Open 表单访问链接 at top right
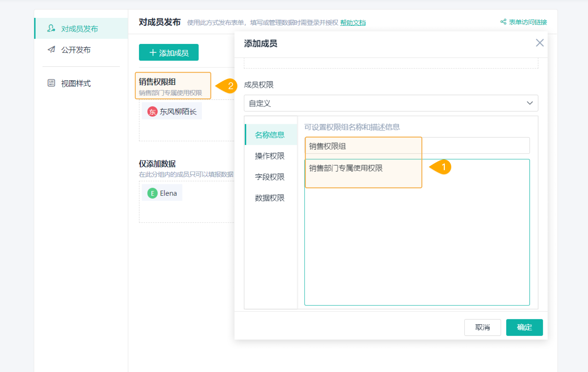588x372 pixels. click(528, 22)
